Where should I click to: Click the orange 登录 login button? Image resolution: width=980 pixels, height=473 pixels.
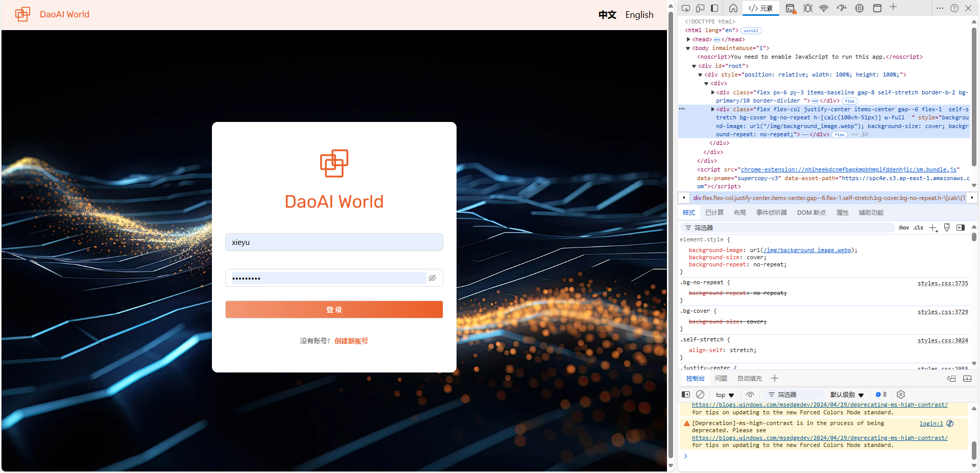(334, 310)
